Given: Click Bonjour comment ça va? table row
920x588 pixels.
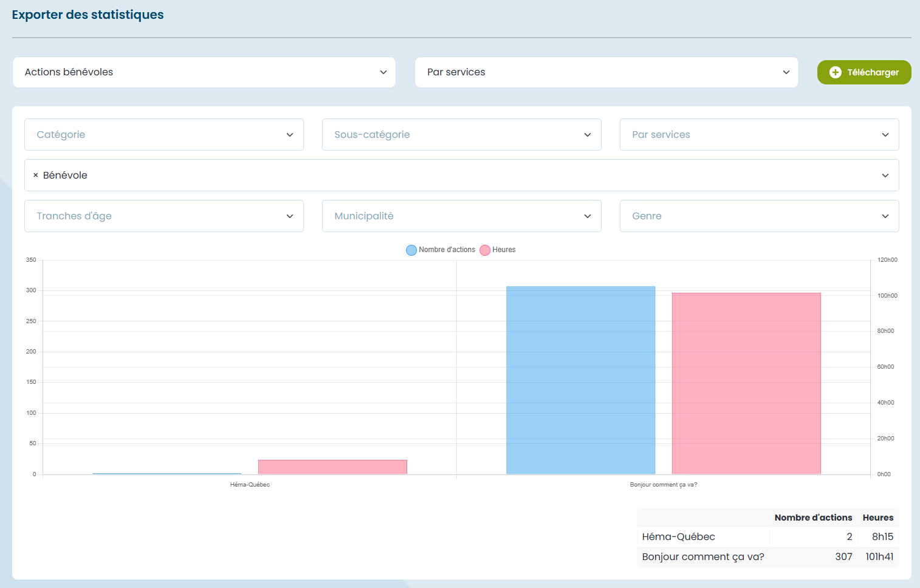Looking at the screenshot, I should [767, 557].
